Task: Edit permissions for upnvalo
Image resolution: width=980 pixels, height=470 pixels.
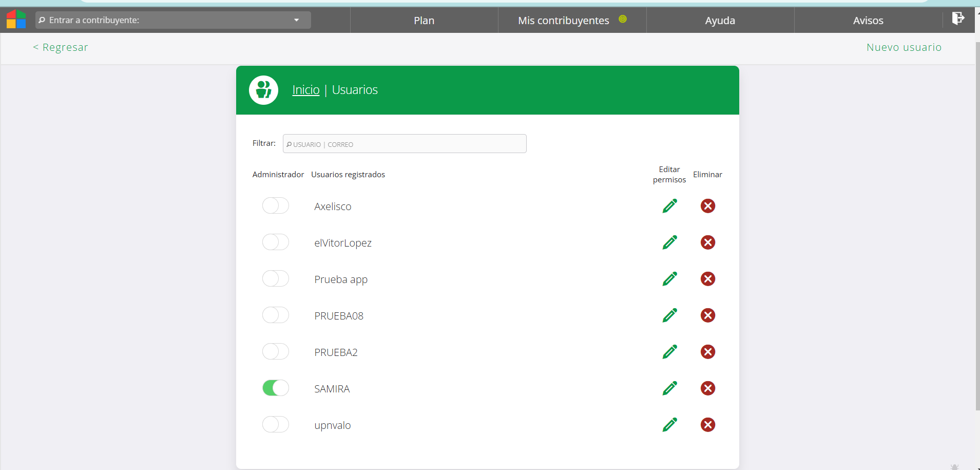Action: click(669, 425)
